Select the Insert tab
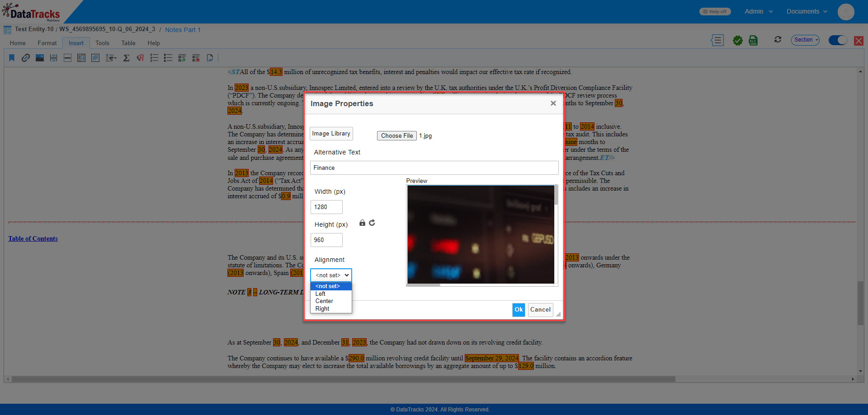 pos(76,43)
